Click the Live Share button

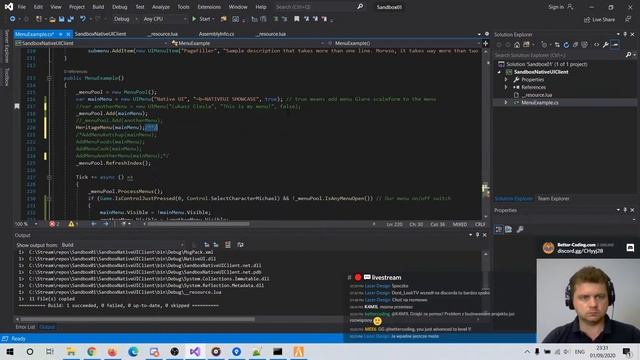pos(599,20)
